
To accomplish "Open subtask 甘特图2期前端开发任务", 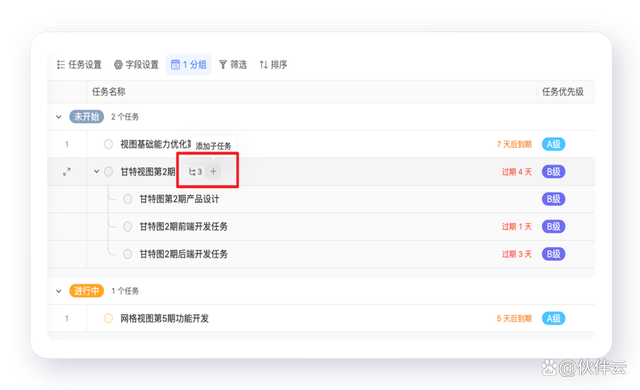I will tap(184, 226).
